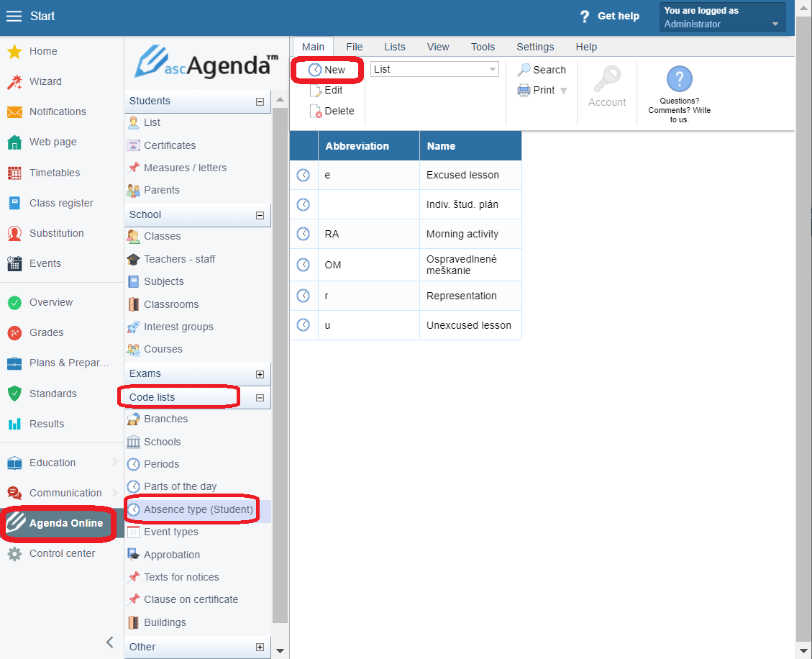Open the Settings ribbon tab

coord(536,47)
